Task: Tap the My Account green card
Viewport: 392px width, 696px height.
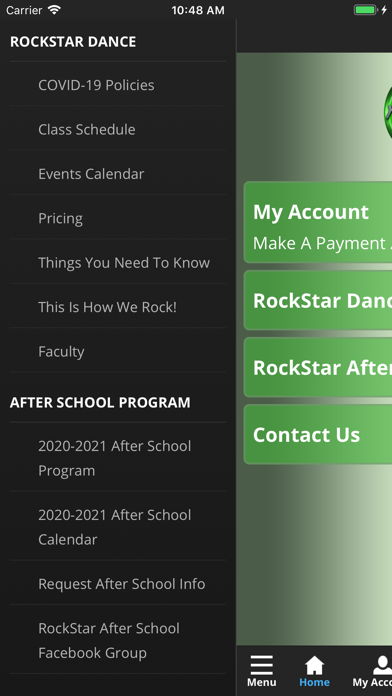Action: [x=318, y=222]
